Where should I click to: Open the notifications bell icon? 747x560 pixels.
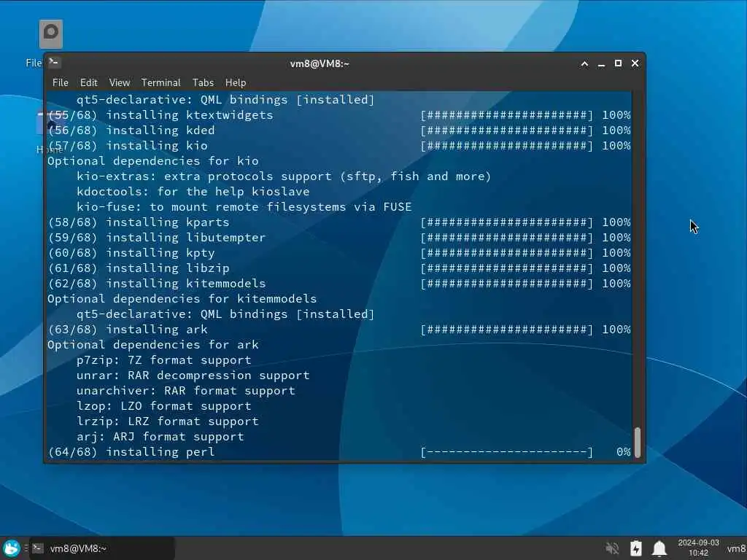point(659,548)
